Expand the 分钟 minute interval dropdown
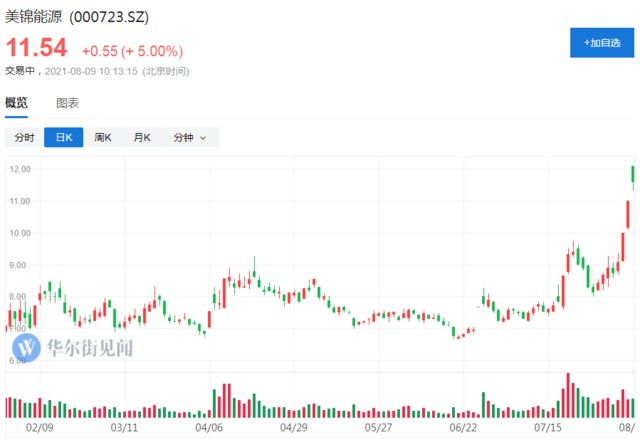Image resolution: width=640 pixels, height=442 pixels. [x=189, y=138]
